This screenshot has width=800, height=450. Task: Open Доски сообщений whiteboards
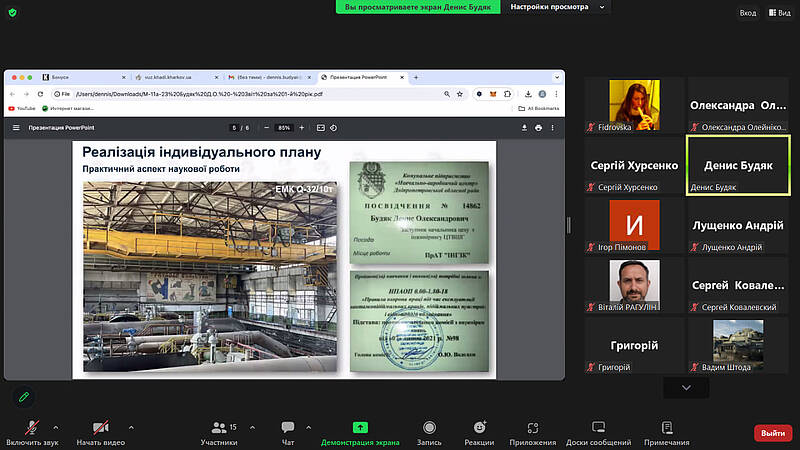[x=598, y=433]
